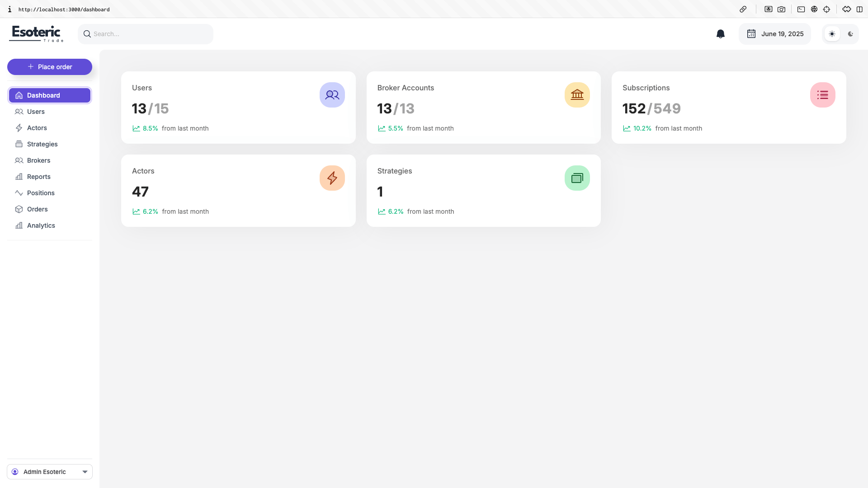The height and width of the screenshot is (488, 868).
Task: Click the browser camera screenshot icon
Action: click(x=781, y=9)
